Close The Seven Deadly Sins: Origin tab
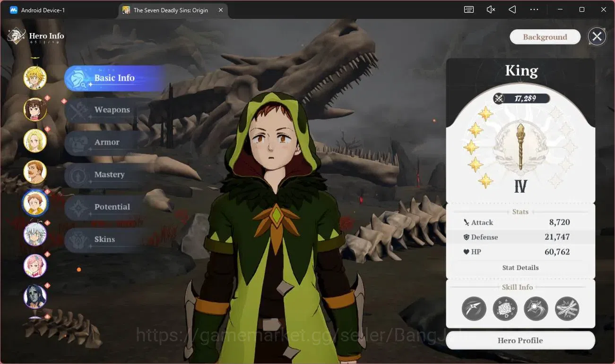This screenshot has height=364, width=615. [x=221, y=10]
